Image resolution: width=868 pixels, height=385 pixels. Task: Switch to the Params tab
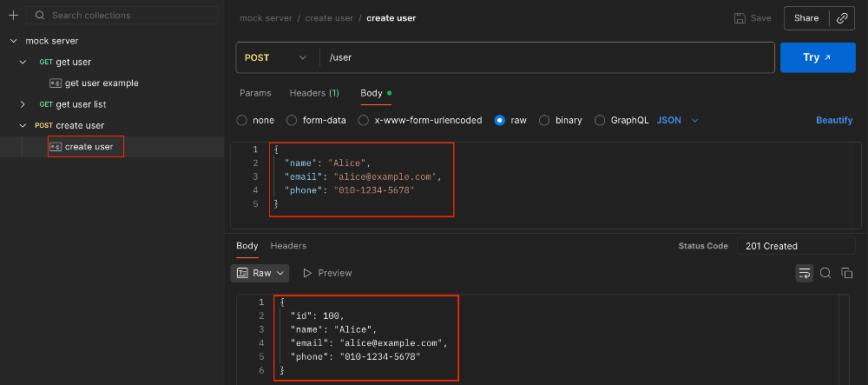[x=255, y=93]
